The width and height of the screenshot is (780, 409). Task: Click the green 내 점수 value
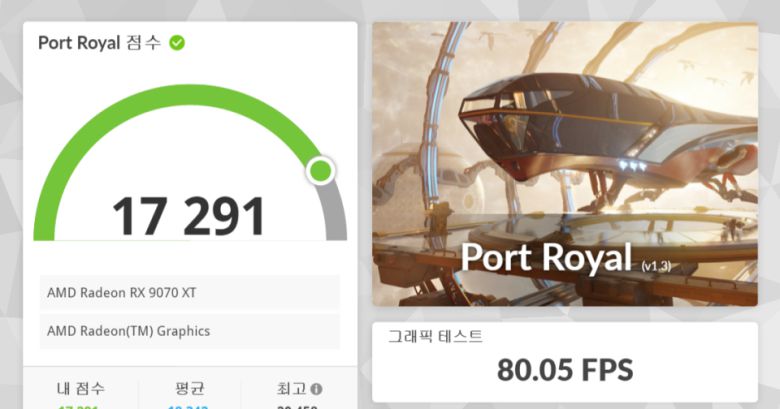pyautogui.click(x=78, y=407)
